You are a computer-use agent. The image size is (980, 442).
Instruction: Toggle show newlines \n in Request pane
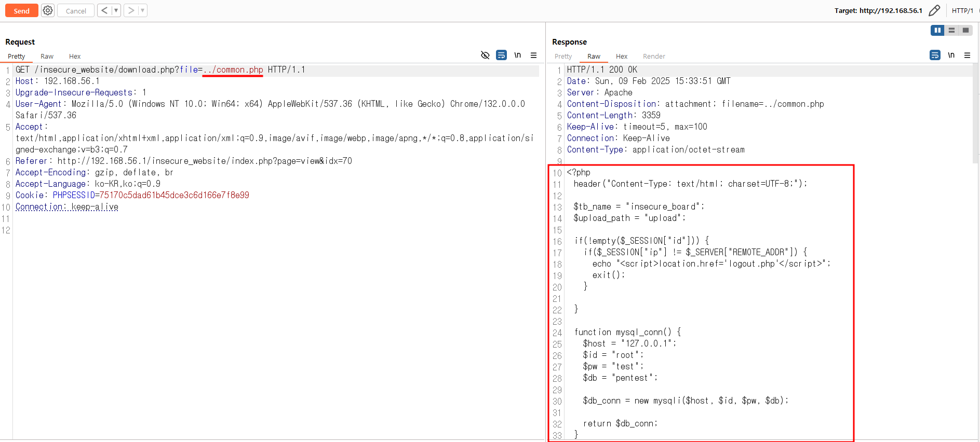point(517,55)
